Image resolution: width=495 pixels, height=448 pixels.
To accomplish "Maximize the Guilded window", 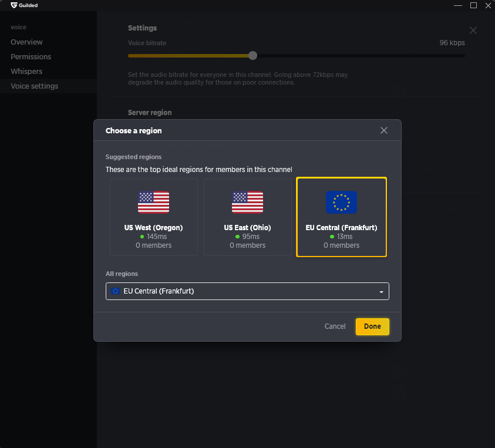I will click(x=473, y=5).
